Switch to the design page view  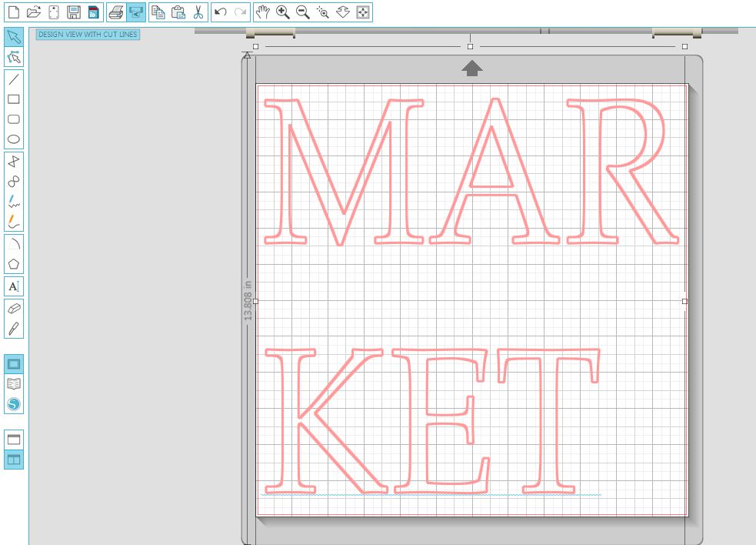14,364
